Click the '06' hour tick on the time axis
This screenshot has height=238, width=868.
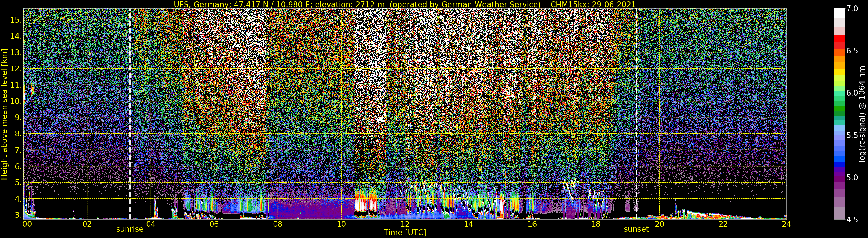click(214, 224)
